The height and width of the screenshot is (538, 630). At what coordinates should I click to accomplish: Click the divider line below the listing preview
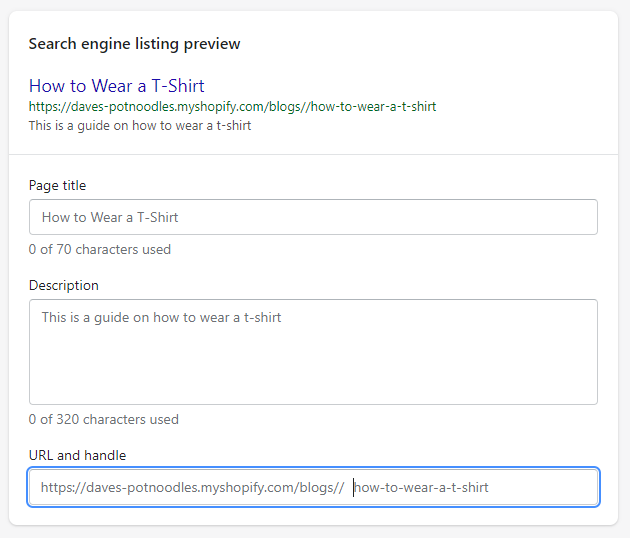(313, 154)
